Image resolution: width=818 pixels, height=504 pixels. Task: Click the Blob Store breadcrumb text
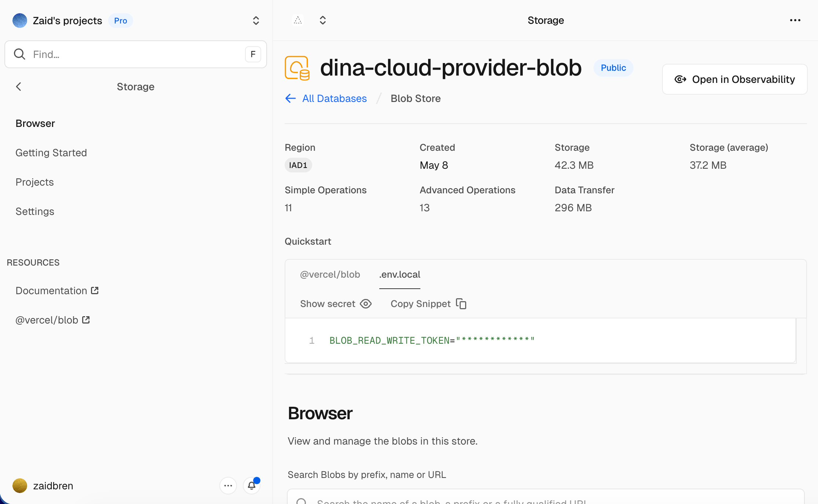[x=416, y=98]
